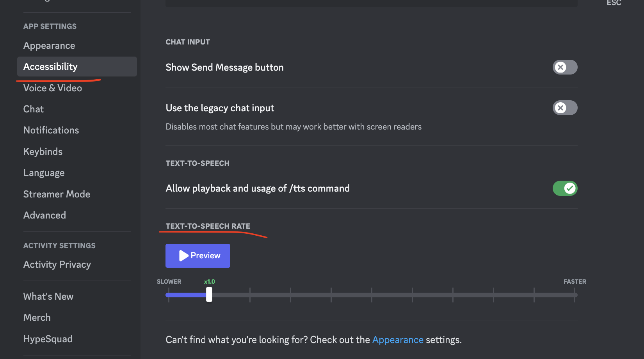Open Language settings

(44, 173)
